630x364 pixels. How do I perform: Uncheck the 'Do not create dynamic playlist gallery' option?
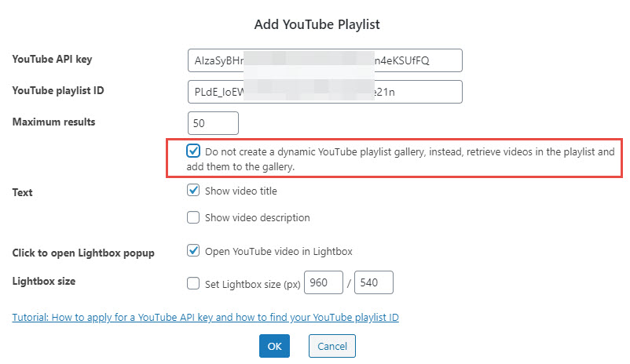[193, 151]
